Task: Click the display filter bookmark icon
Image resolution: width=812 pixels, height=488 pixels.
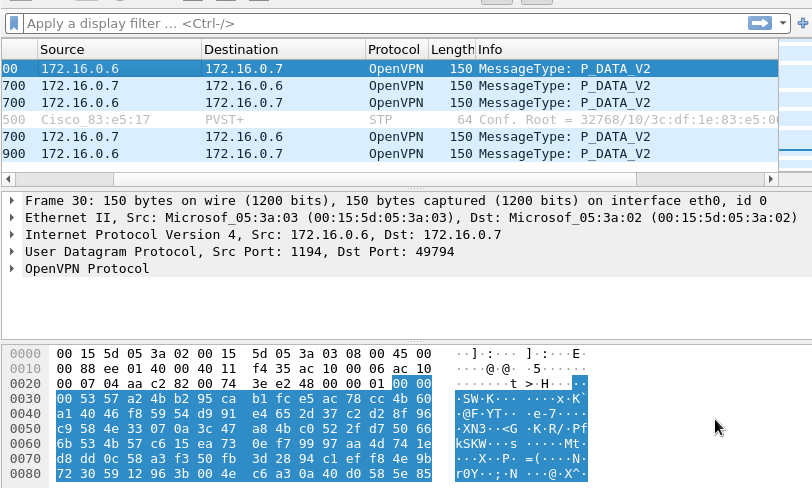Action: 15,23
